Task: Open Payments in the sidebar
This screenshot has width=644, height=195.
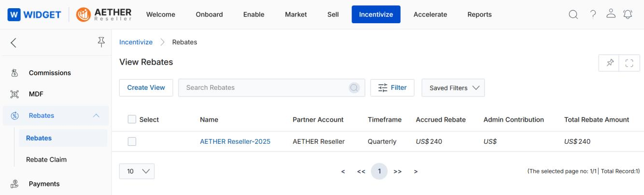Action: click(x=44, y=184)
